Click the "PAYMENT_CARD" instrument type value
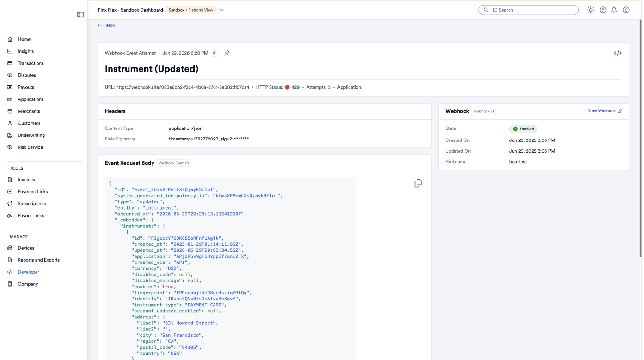644x360 pixels. tap(205, 305)
